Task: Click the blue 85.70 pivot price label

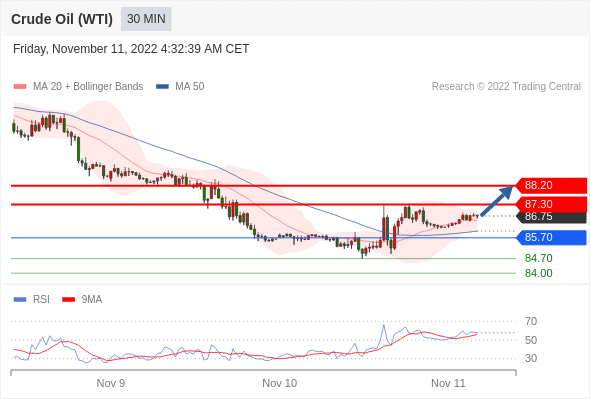Action: [551, 237]
